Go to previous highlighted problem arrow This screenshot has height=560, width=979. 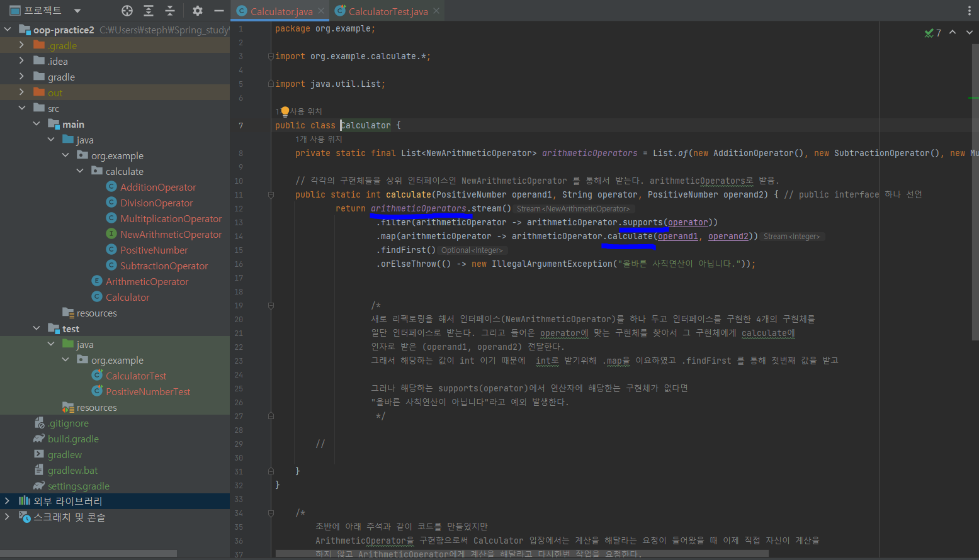pyautogui.click(x=953, y=32)
